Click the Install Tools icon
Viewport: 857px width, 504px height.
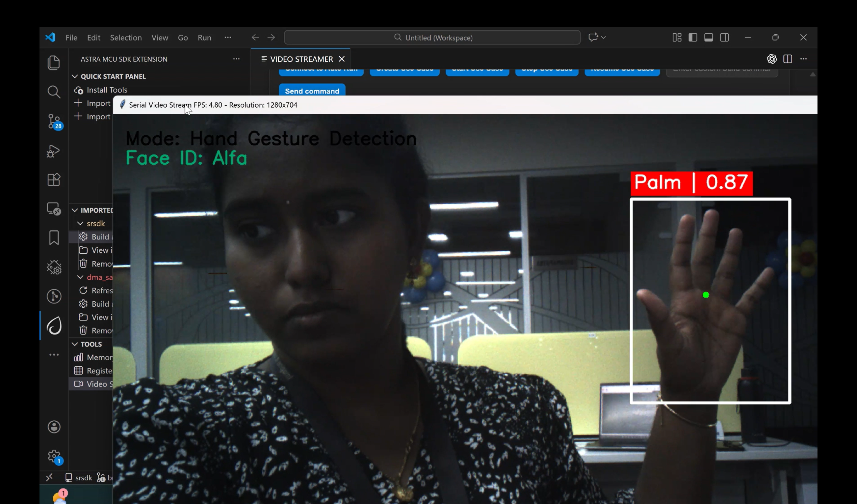tap(79, 90)
